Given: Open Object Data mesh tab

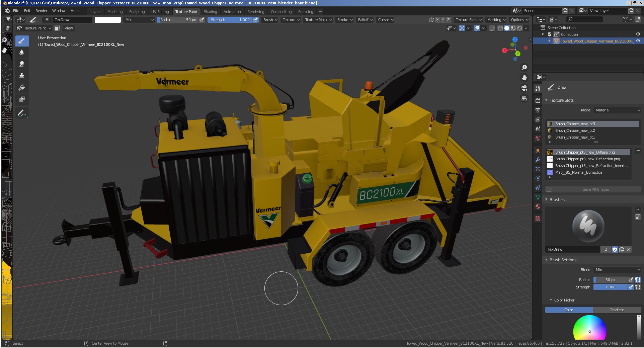Looking at the screenshot, I should click(x=538, y=197).
